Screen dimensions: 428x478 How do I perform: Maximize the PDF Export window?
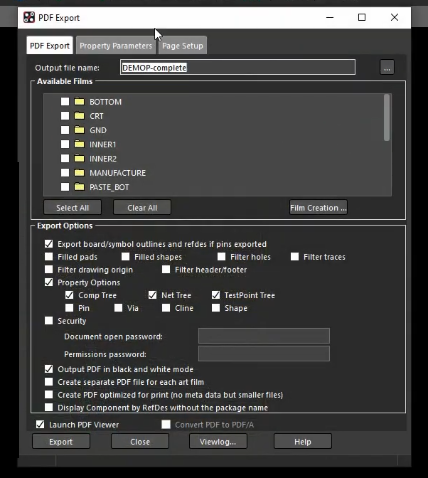coord(362,17)
